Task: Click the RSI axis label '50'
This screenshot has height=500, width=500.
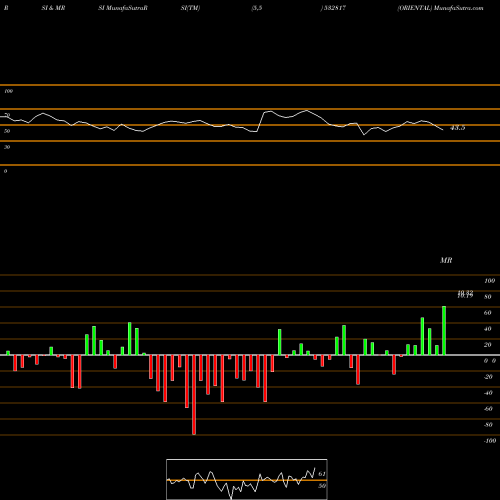Action: point(7,131)
